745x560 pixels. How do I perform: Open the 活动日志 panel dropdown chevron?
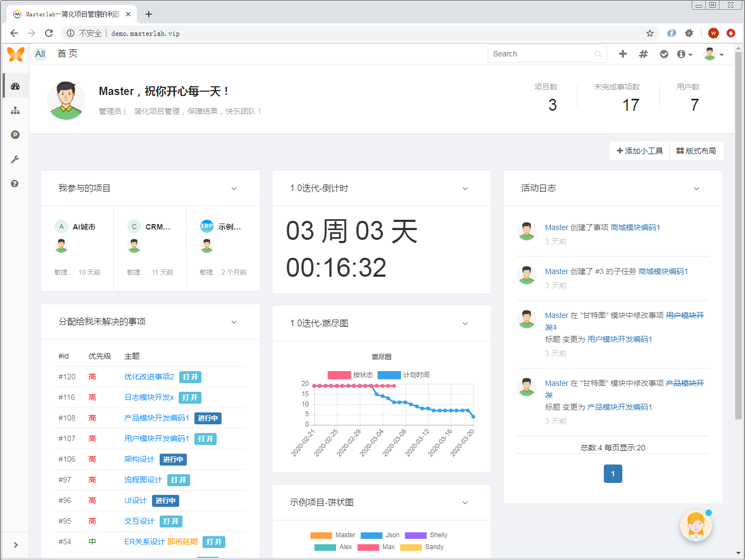[697, 188]
